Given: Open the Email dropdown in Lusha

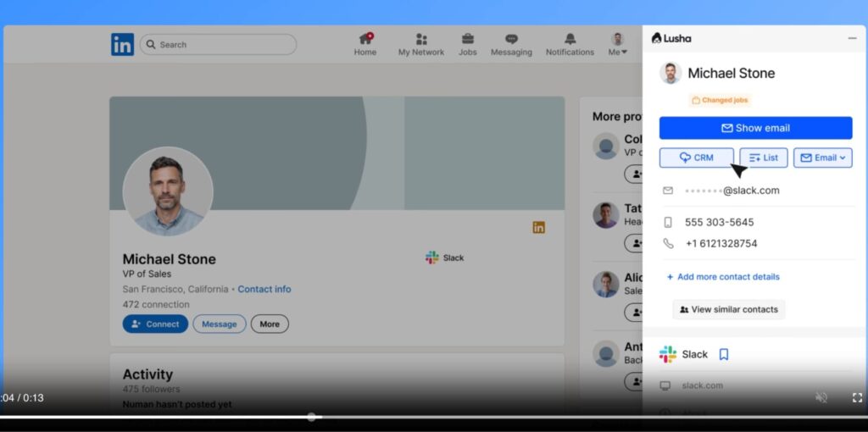Looking at the screenshot, I should [x=822, y=158].
